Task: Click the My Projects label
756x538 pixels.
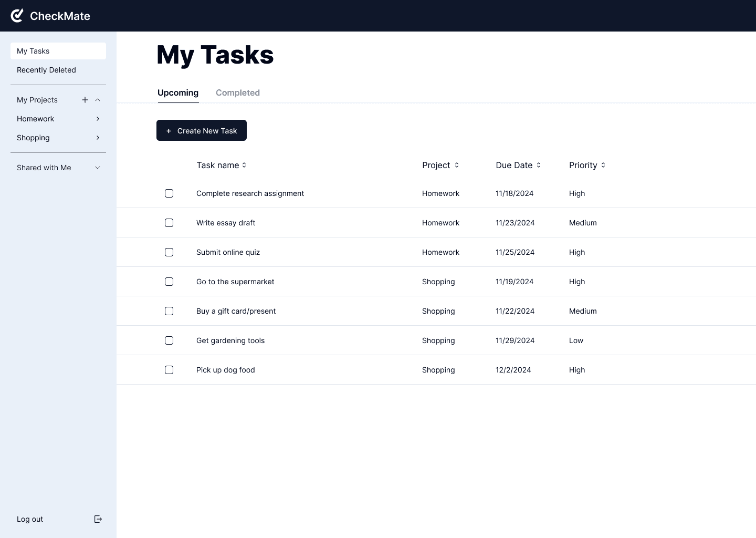Action: tap(37, 100)
